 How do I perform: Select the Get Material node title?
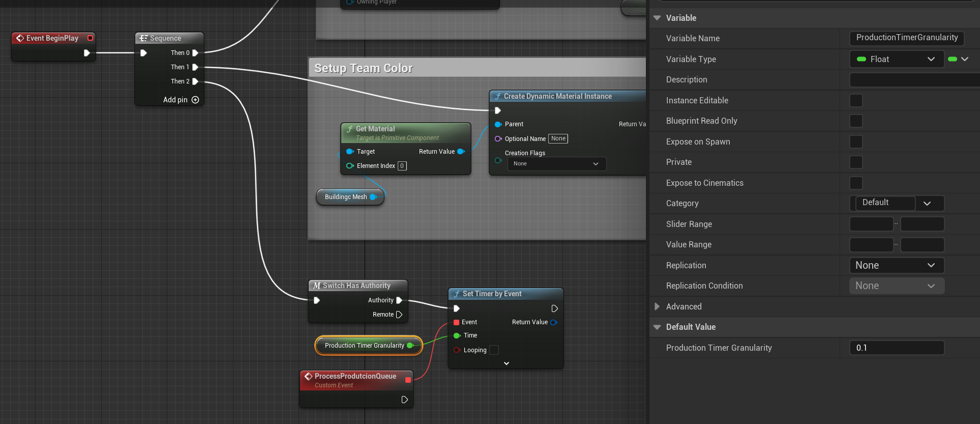click(375, 129)
